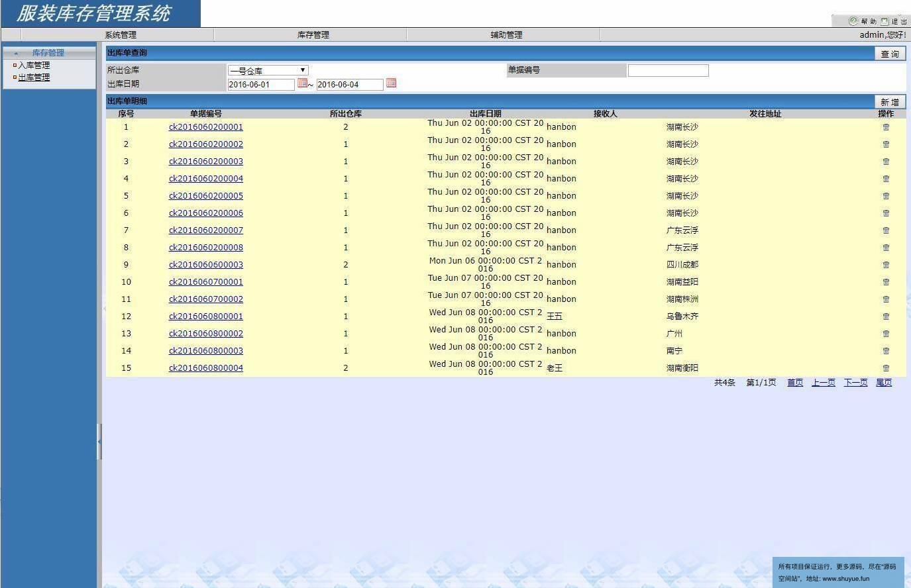The width and height of the screenshot is (911, 588).
Task: Click the admin,您好! greeting text
Action: point(883,35)
